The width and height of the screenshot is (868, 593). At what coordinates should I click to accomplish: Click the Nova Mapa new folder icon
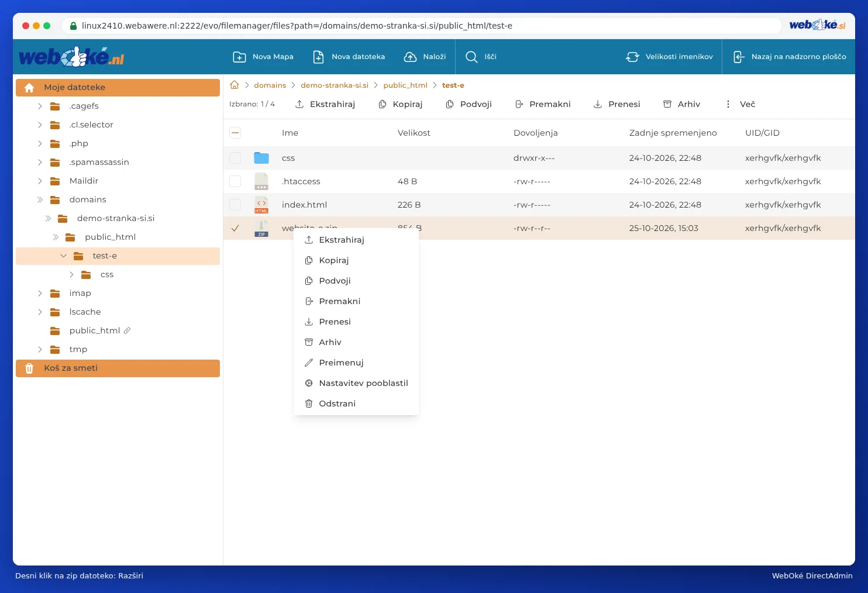239,57
